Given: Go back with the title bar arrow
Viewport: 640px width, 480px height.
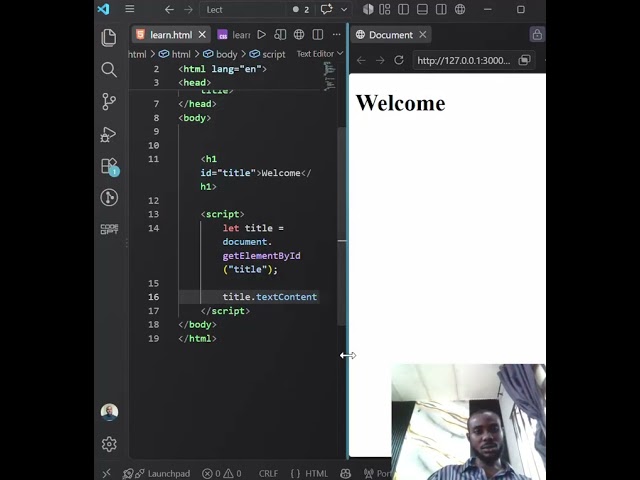Looking at the screenshot, I should pyautogui.click(x=169, y=9).
